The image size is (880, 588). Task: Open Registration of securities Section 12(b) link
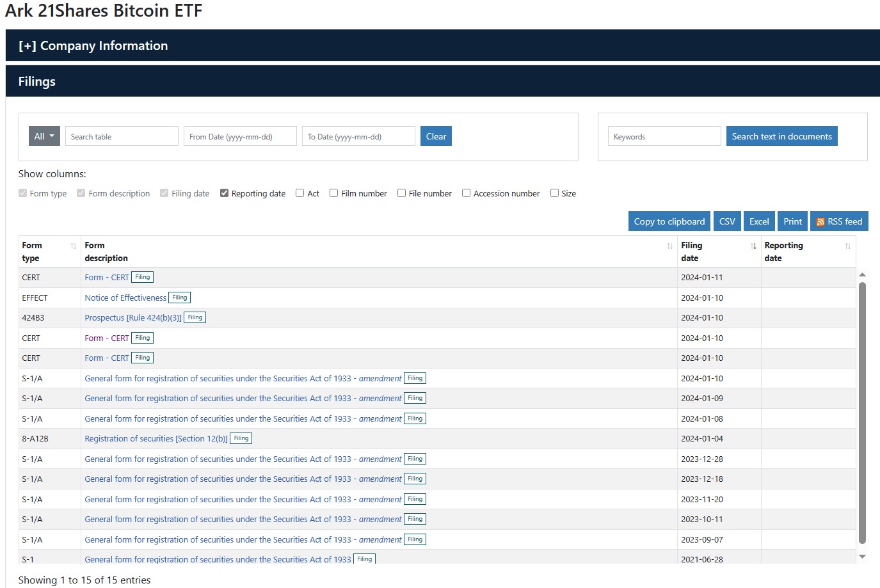coord(156,438)
